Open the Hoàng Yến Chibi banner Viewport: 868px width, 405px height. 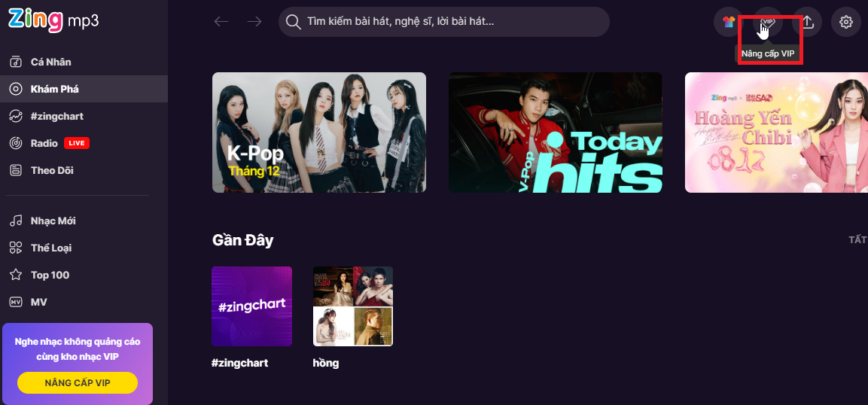(x=776, y=132)
